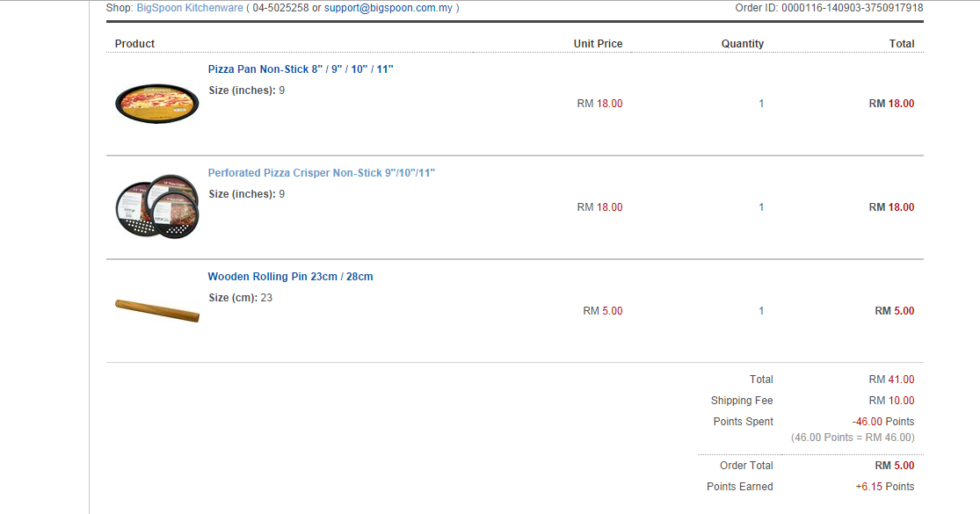Click the Total column header

click(x=902, y=44)
